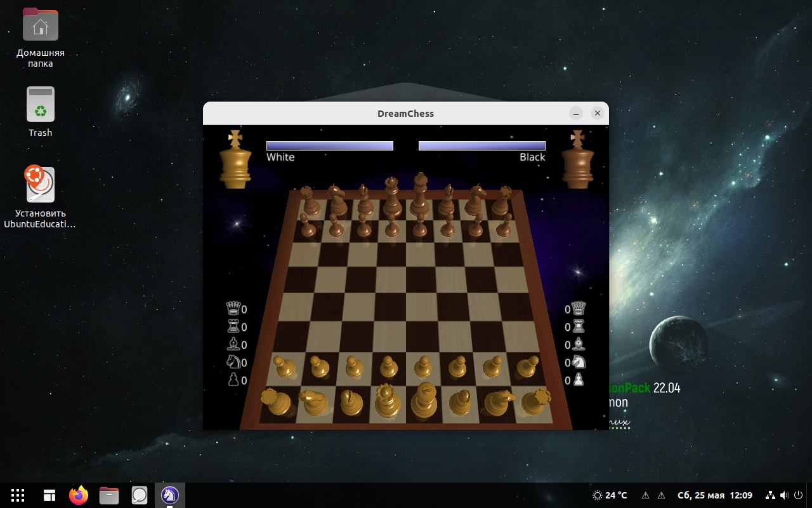
Task: Click the black queen on d8
Action: tap(391, 196)
